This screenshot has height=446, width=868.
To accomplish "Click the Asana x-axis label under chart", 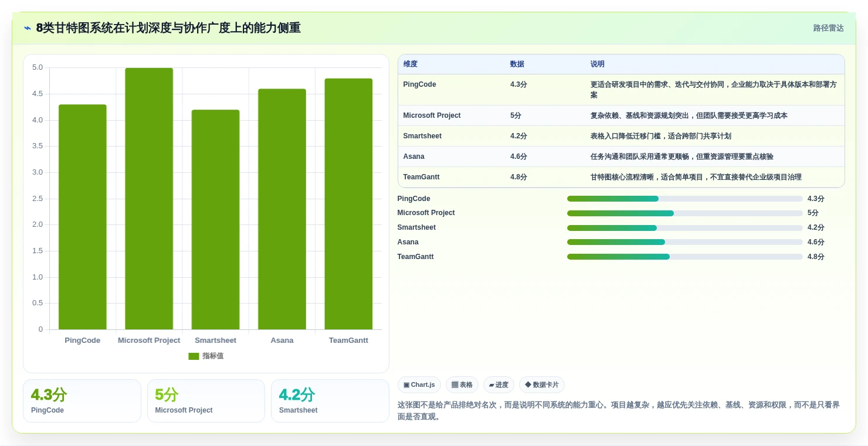I will tap(282, 341).
